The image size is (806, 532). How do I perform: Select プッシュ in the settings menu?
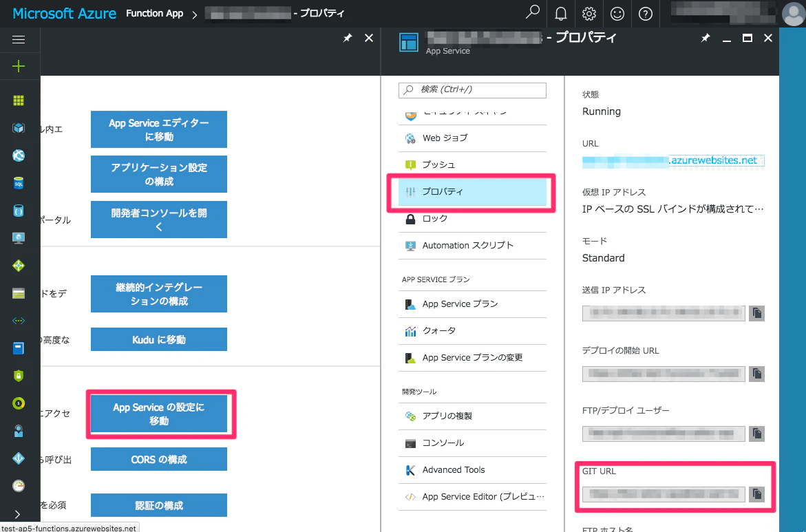472,165
